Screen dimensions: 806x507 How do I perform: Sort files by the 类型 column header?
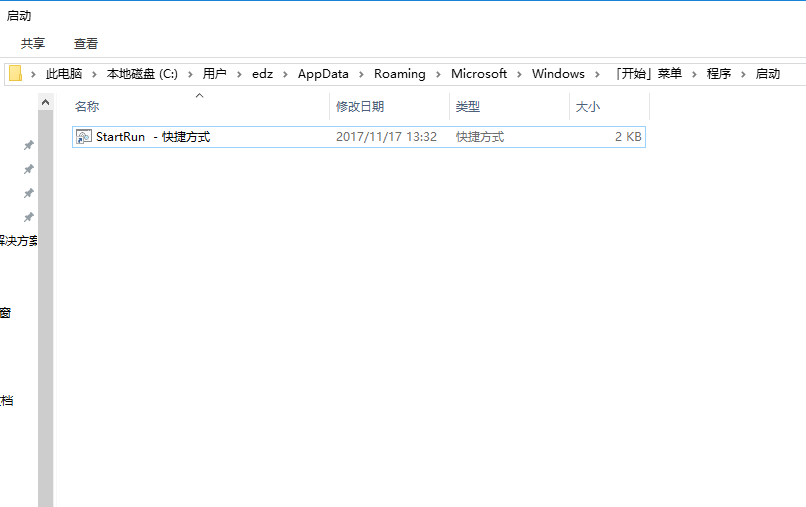click(468, 106)
